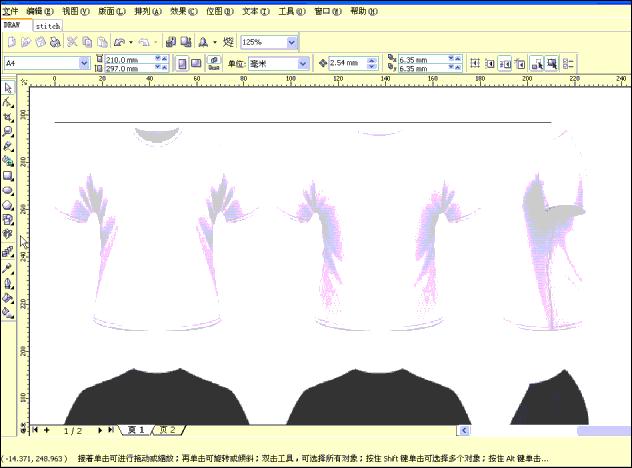Viewport: 632px width, 468px height.
Task: Click the nudge offset 2.54 mm field
Action: coord(347,63)
